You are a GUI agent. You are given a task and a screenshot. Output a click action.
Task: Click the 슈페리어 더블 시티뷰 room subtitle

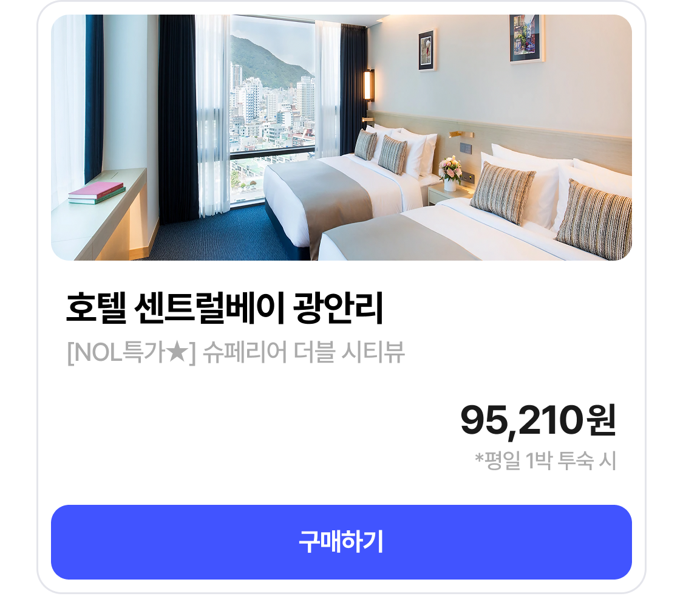pyautogui.click(x=304, y=352)
